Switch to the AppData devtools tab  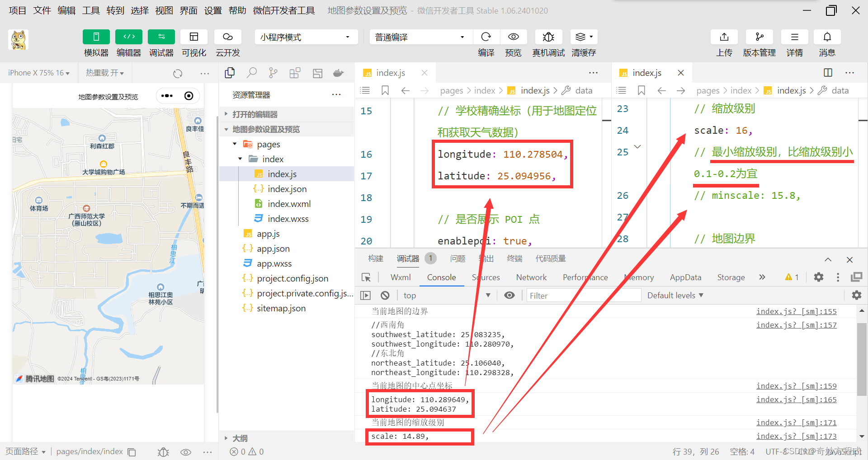(685, 277)
